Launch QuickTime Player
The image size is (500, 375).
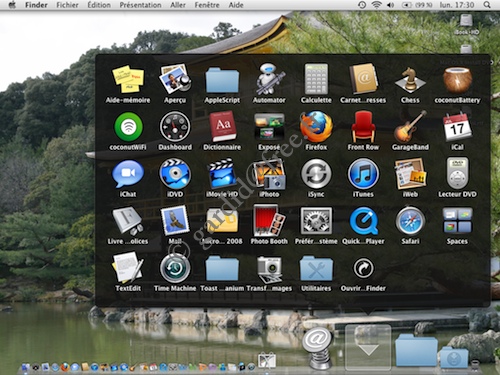click(363, 221)
